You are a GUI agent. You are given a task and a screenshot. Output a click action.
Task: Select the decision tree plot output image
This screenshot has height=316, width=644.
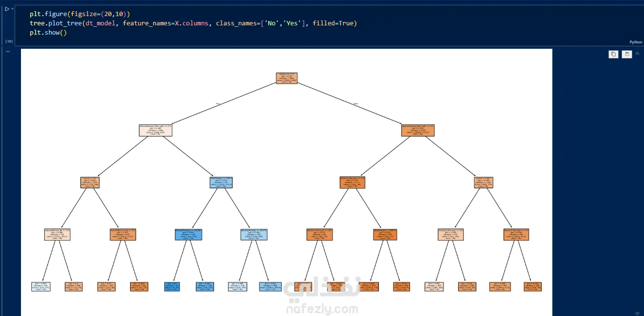click(287, 182)
